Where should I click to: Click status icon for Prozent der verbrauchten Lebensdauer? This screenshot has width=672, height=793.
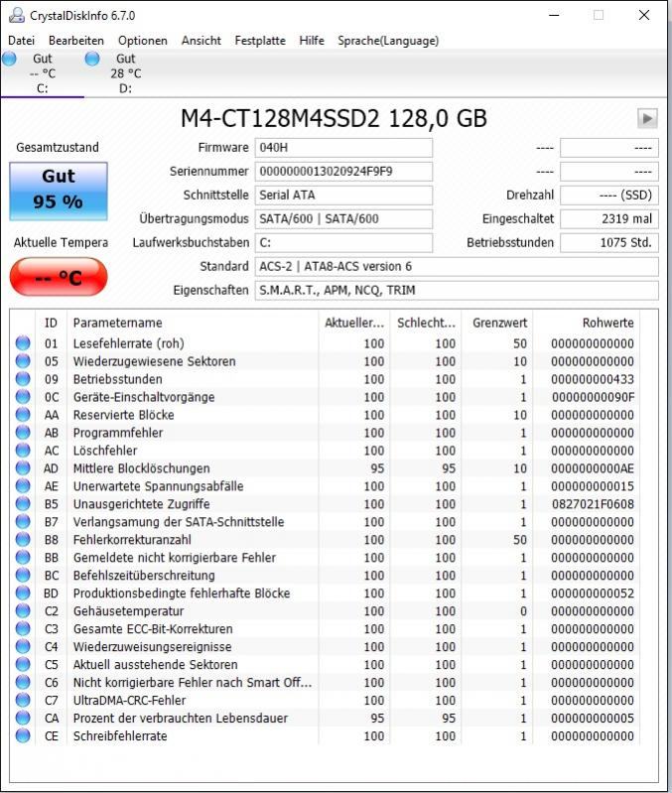(23, 718)
